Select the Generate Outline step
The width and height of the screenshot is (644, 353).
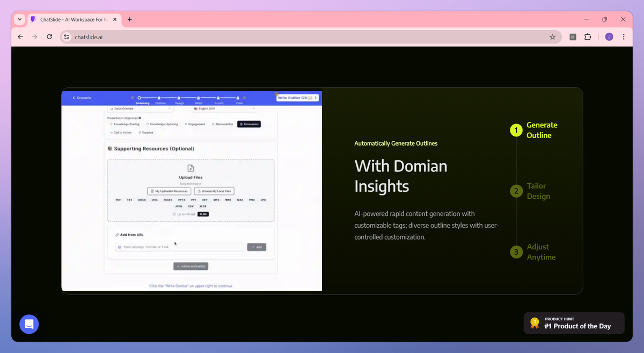(535, 130)
